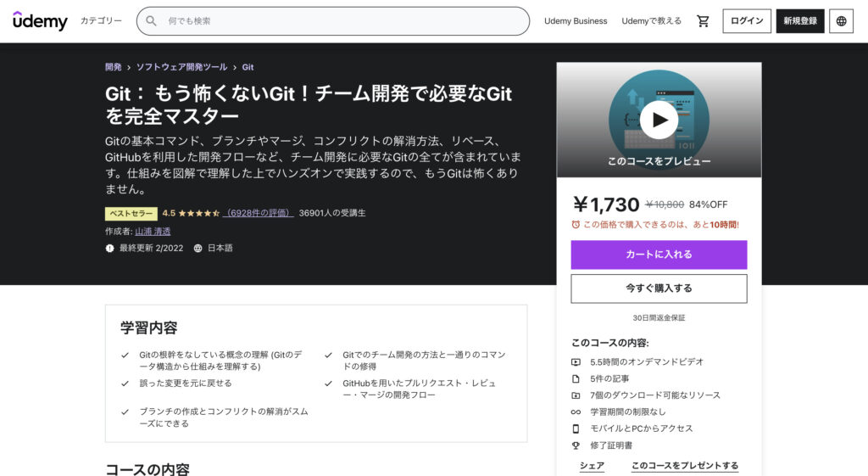
Task: Open Udemyで教える link
Action: point(651,21)
